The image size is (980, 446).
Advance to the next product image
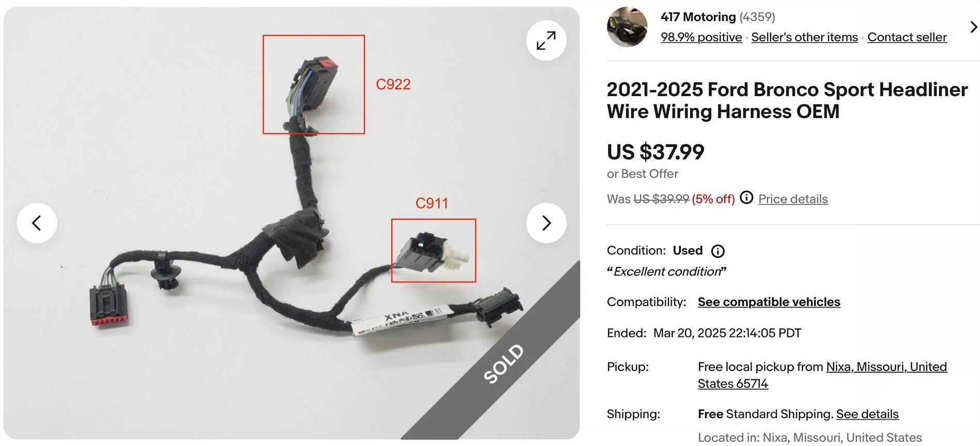[546, 223]
